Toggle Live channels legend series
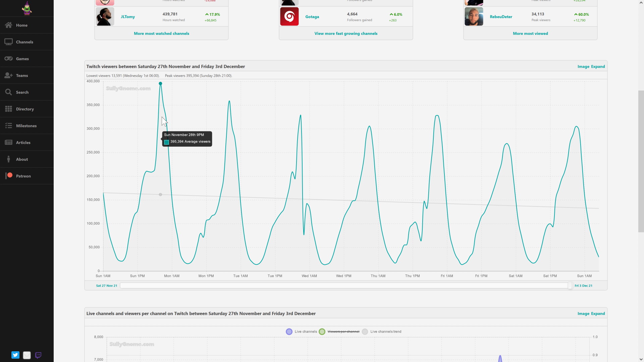This screenshot has width=644, height=362. (x=301, y=331)
